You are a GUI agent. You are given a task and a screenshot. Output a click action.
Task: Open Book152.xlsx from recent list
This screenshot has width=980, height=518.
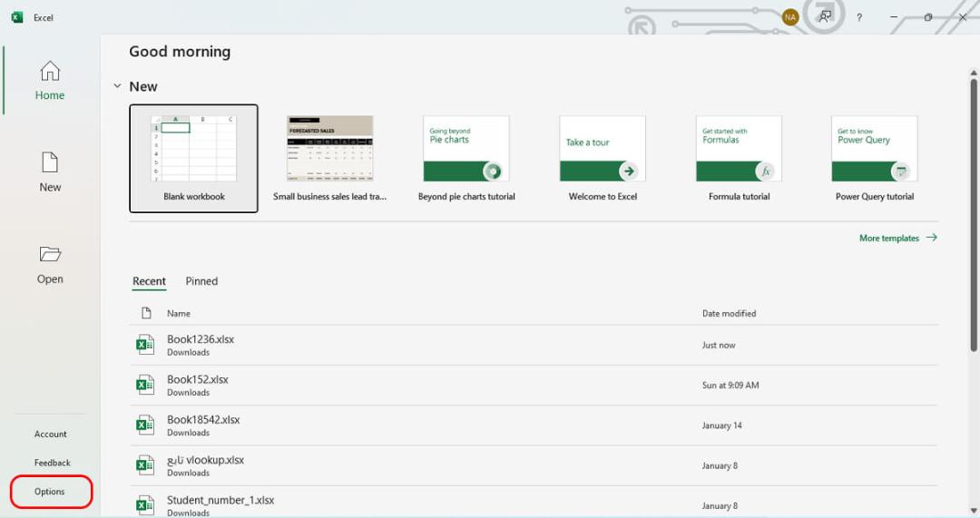click(534, 385)
